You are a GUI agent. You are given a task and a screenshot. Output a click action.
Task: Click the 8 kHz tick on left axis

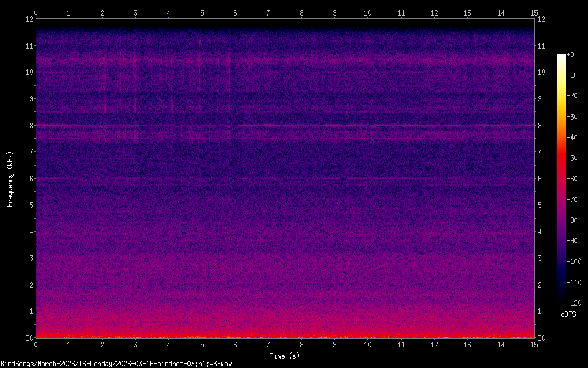pos(29,125)
